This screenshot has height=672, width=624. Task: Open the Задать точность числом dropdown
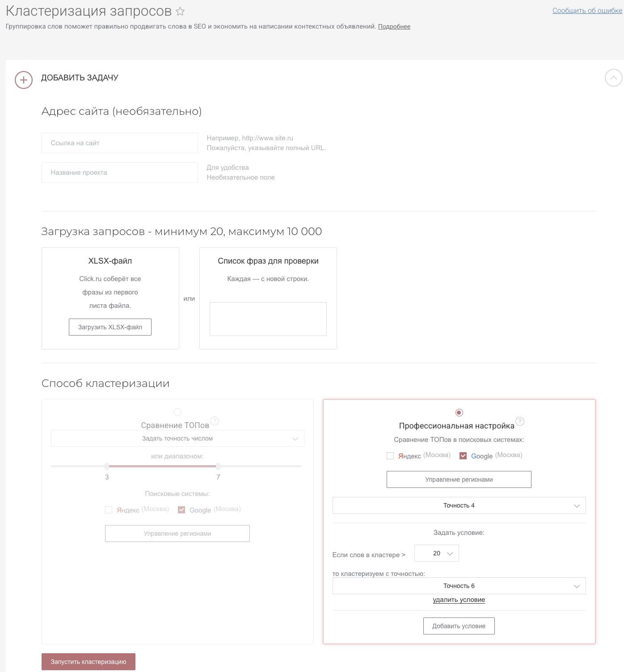pos(177,438)
